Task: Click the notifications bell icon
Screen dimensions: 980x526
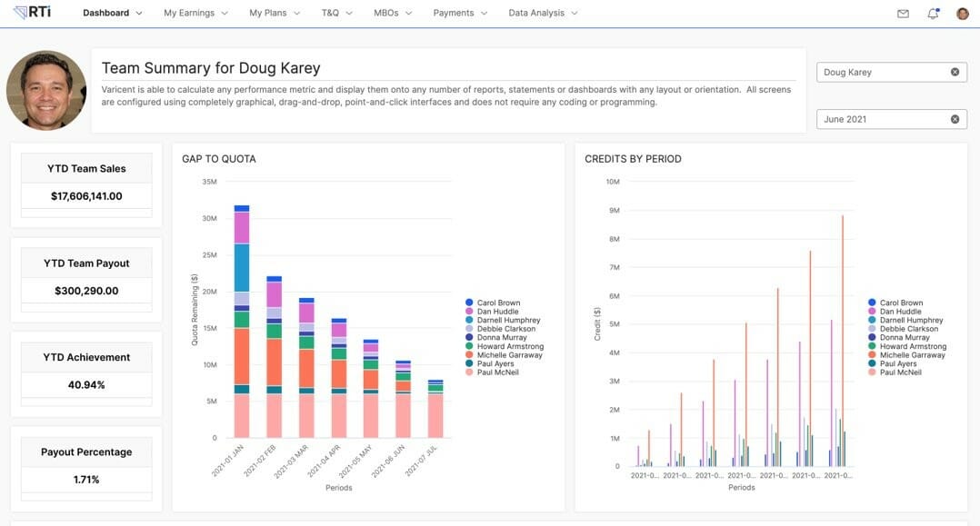Action: click(933, 14)
